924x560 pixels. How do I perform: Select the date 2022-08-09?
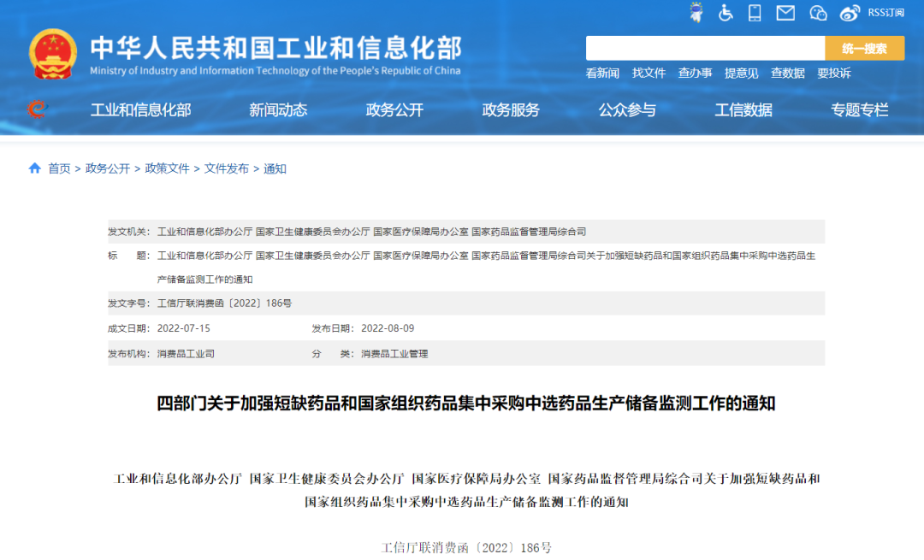coord(388,328)
